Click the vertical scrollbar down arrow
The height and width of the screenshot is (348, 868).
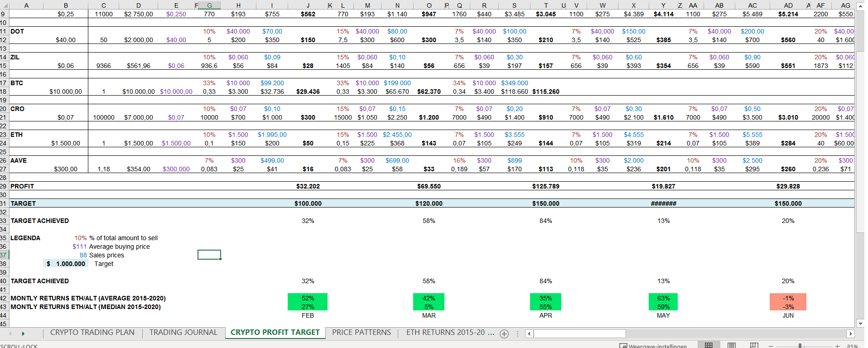point(860,323)
